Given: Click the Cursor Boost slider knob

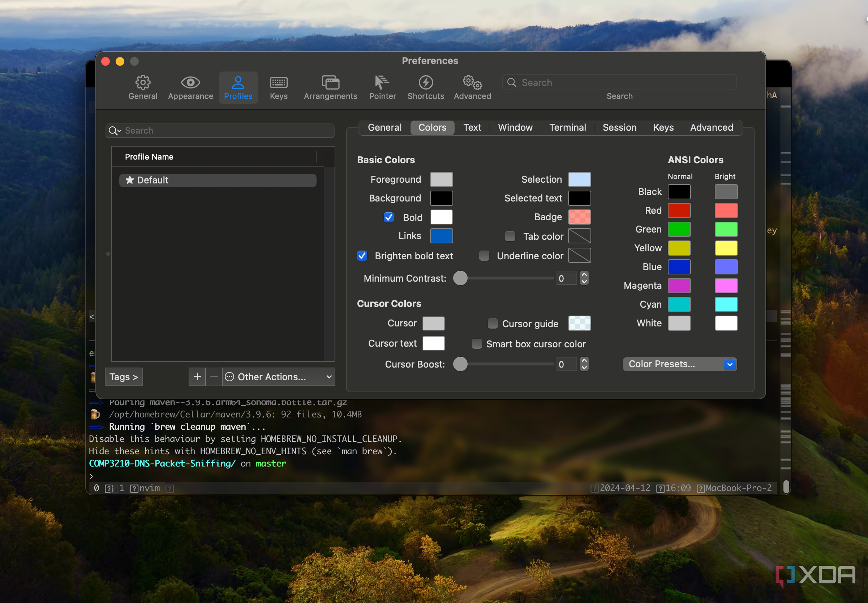Looking at the screenshot, I should (x=460, y=364).
